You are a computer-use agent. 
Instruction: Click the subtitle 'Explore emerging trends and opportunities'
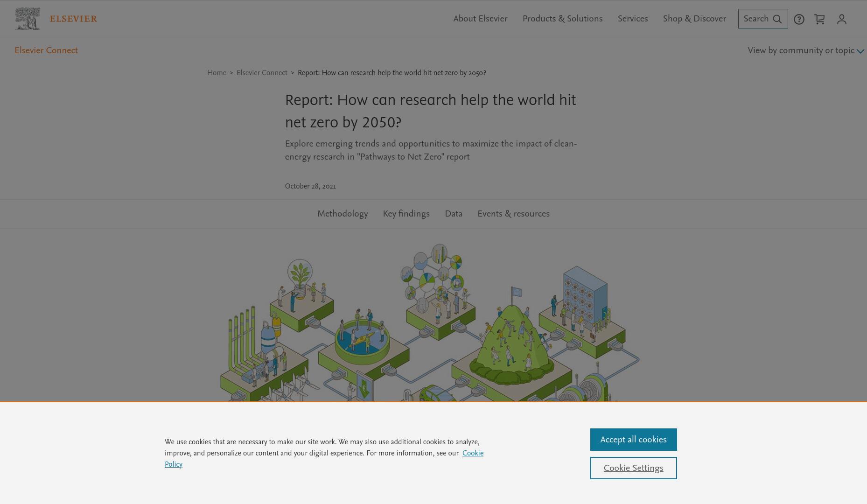tap(431, 150)
